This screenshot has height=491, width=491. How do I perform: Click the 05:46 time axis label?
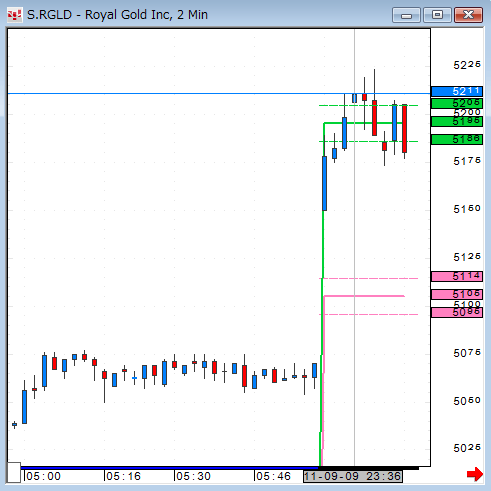273,476
